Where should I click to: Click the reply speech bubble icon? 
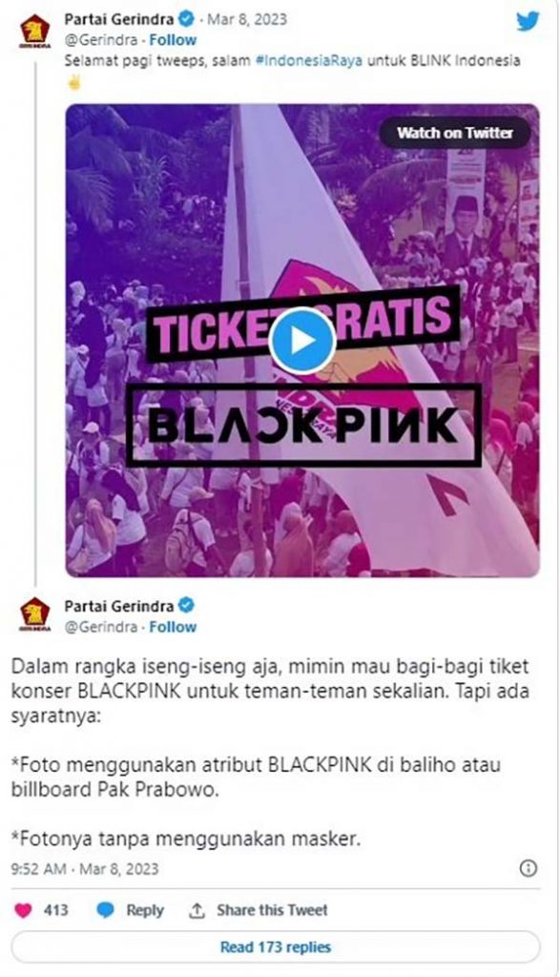point(105,909)
